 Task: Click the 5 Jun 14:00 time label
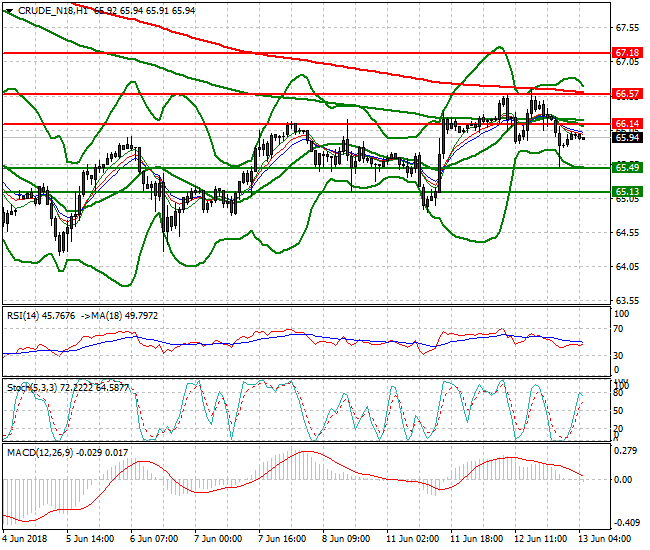90,539
